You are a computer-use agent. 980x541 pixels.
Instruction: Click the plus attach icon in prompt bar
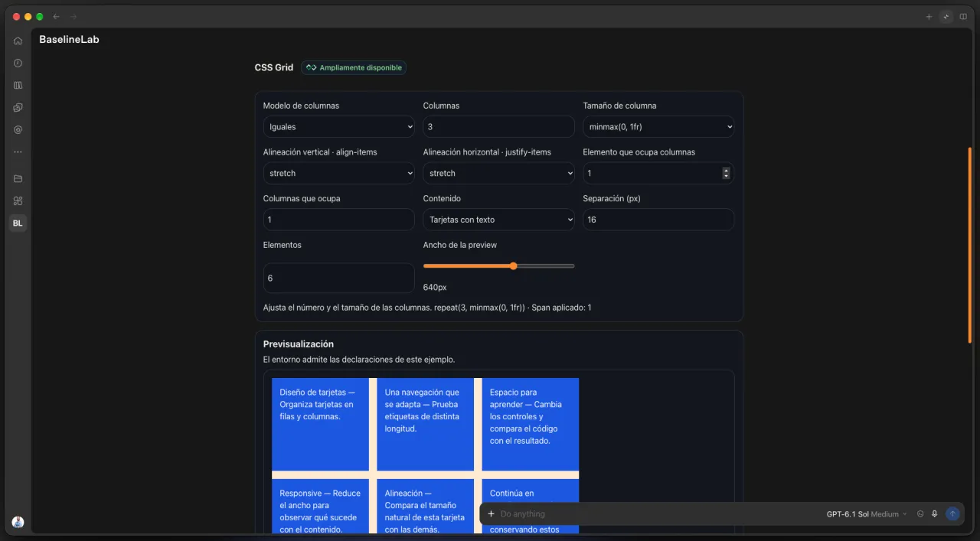(491, 513)
